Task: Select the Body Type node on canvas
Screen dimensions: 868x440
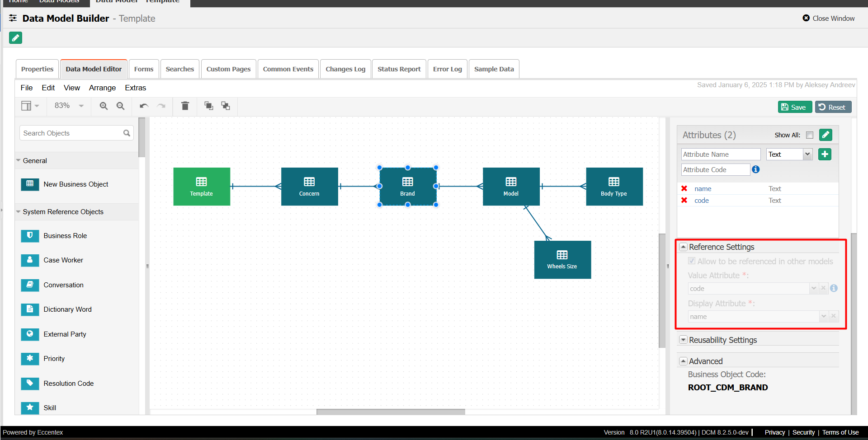Action: (614, 187)
